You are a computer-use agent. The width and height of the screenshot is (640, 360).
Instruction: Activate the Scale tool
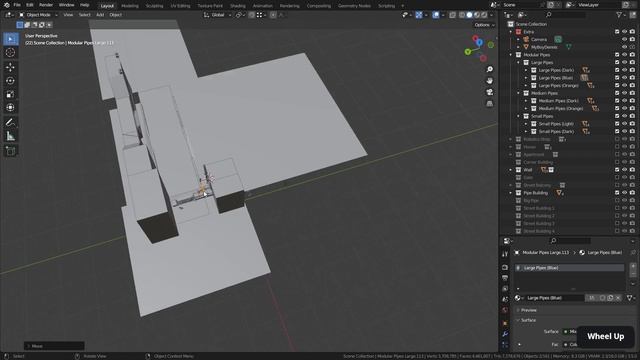click(x=11, y=94)
